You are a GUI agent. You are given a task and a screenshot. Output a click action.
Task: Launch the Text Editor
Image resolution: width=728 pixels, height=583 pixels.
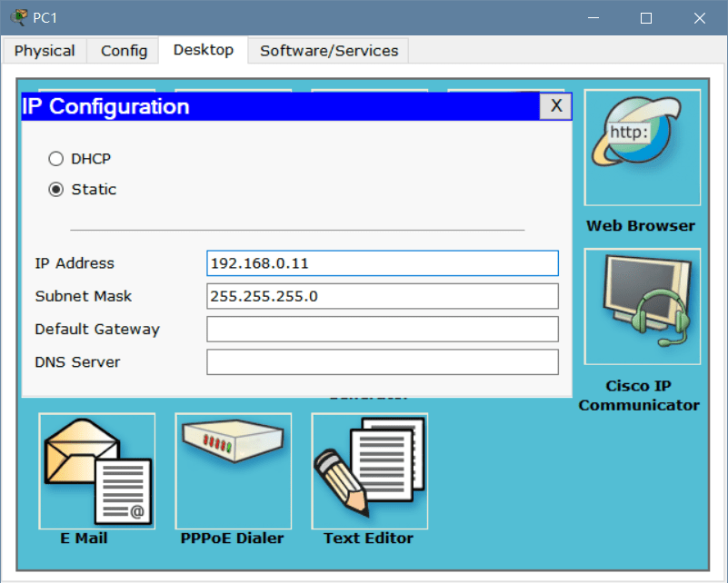pyautogui.click(x=369, y=470)
